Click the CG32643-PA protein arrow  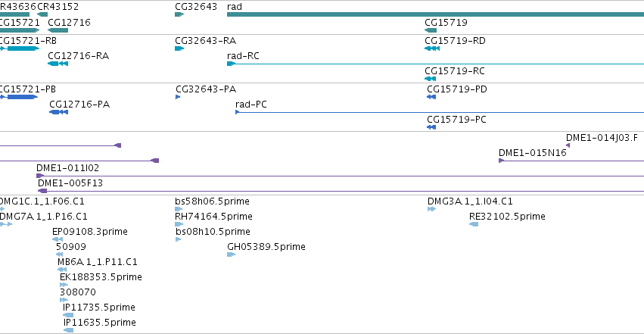(178, 97)
